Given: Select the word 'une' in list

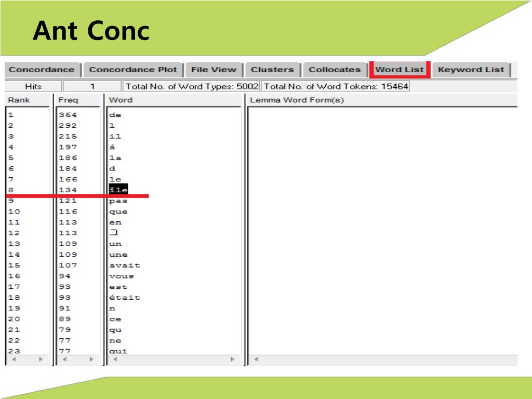Looking at the screenshot, I should click(x=118, y=255).
